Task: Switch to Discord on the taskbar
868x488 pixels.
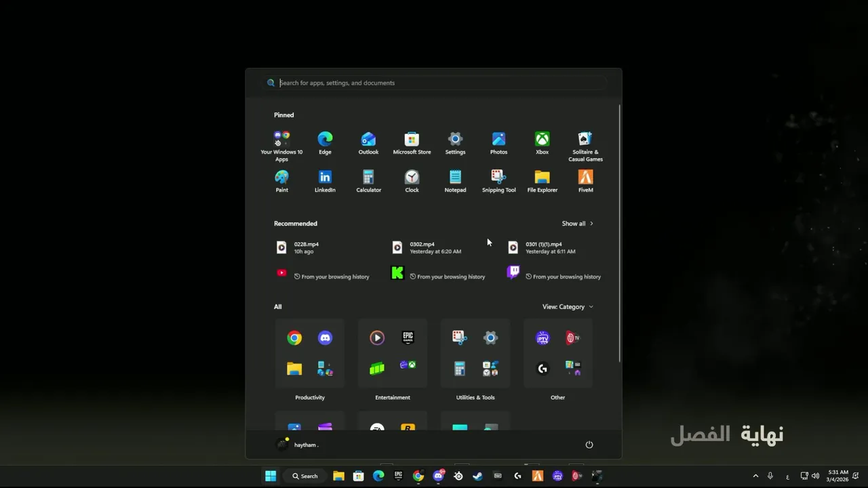Action: coord(438,476)
